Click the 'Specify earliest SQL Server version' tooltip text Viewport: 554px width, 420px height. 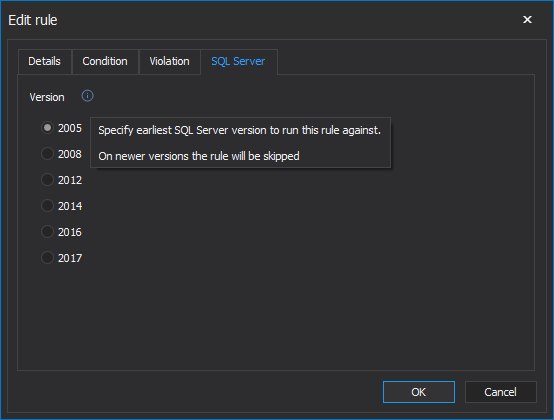pos(240,130)
